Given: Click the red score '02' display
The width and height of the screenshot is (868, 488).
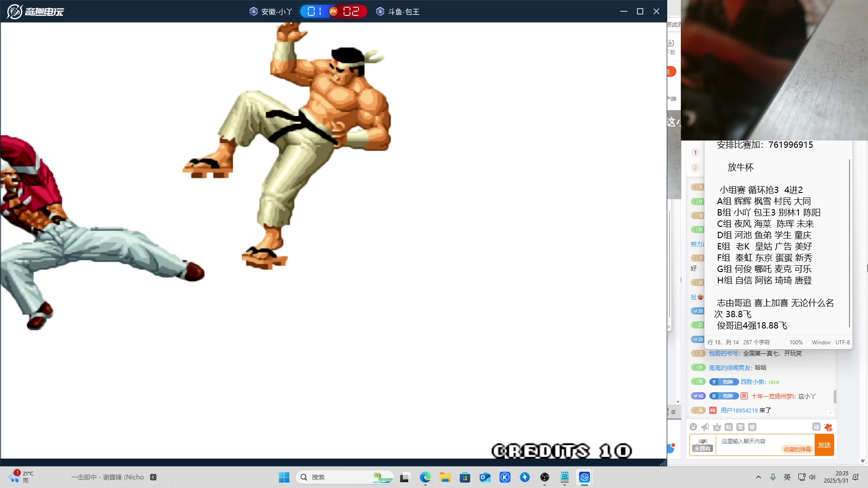Looking at the screenshot, I should [351, 11].
